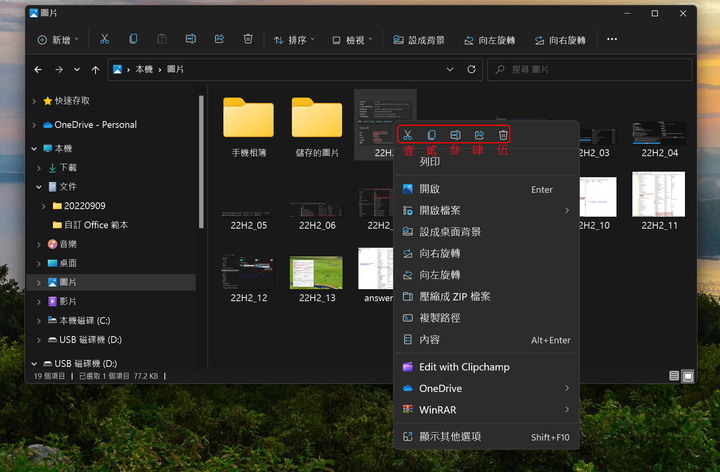The height and width of the screenshot is (472, 720).
Task: Choose 複製路徑 in the context menu
Action: click(x=487, y=318)
